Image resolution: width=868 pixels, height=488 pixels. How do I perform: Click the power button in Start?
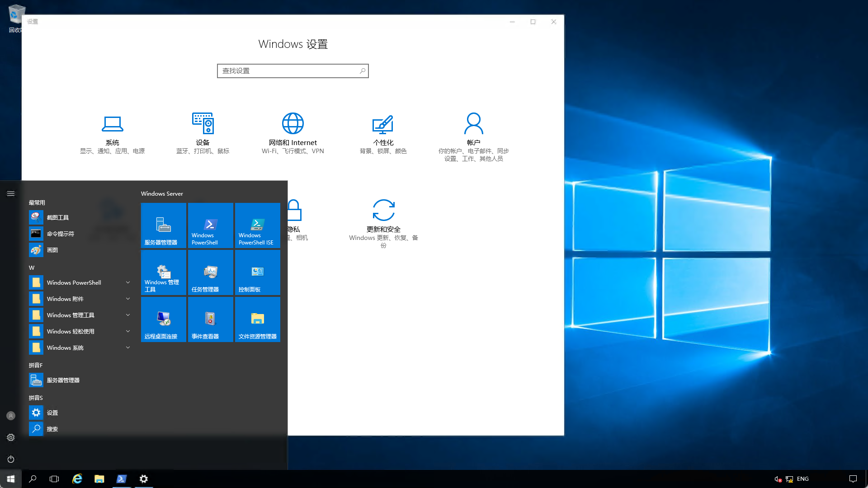tap(11, 459)
